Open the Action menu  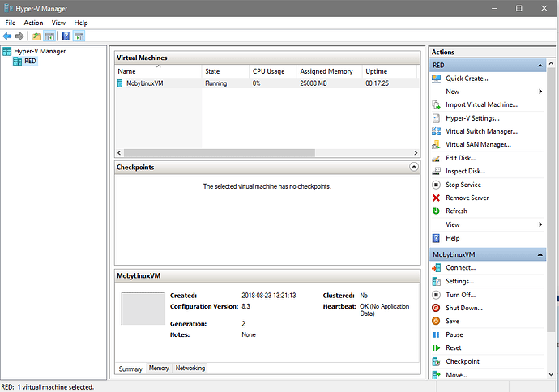coord(33,23)
